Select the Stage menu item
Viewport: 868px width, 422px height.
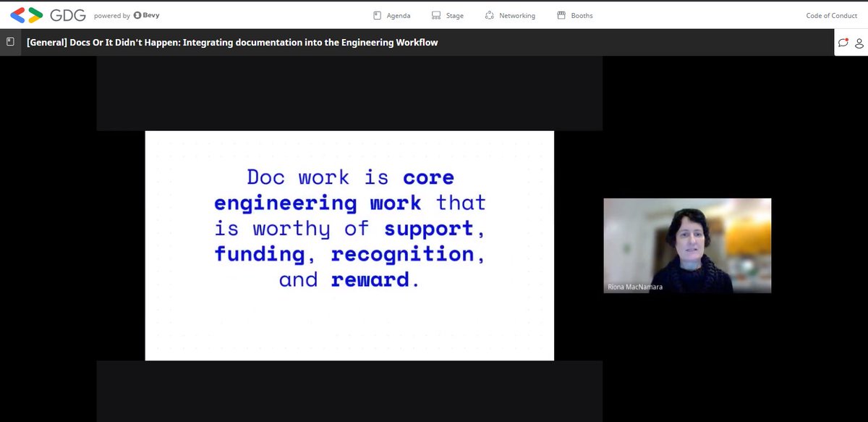tap(447, 14)
